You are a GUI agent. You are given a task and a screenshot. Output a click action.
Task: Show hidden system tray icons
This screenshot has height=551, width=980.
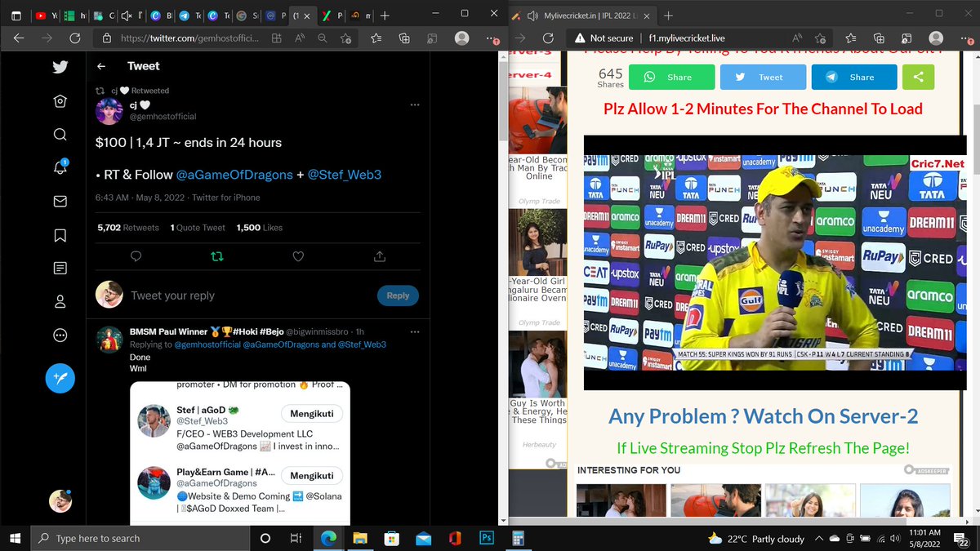tap(817, 539)
